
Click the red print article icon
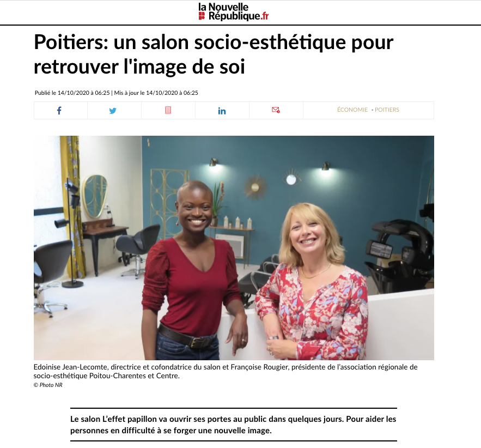point(168,110)
